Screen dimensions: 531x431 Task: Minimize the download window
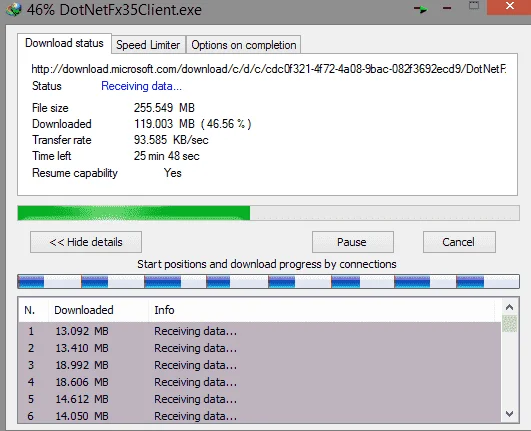click(447, 8)
